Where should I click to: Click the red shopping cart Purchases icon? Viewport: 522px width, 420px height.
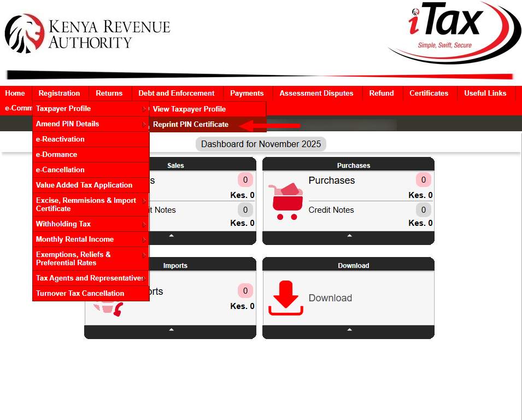[x=286, y=201]
